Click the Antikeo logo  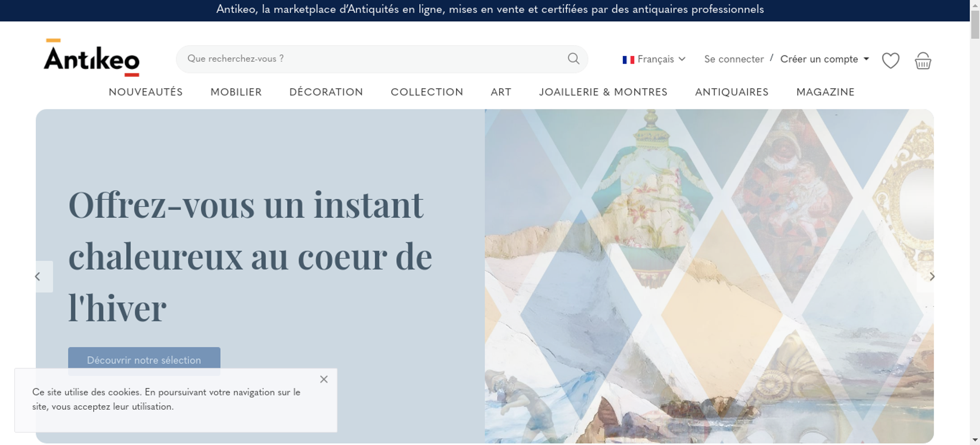(x=92, y=58)
